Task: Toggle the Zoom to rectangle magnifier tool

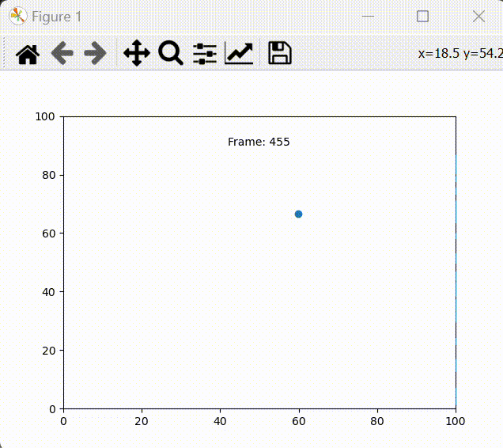Action: point(170,54)
